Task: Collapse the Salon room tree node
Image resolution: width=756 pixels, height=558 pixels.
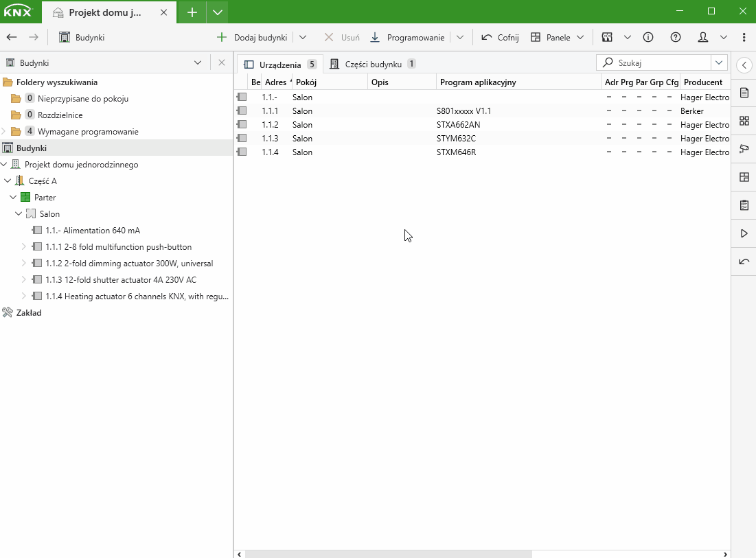Action: pos(19,214)
